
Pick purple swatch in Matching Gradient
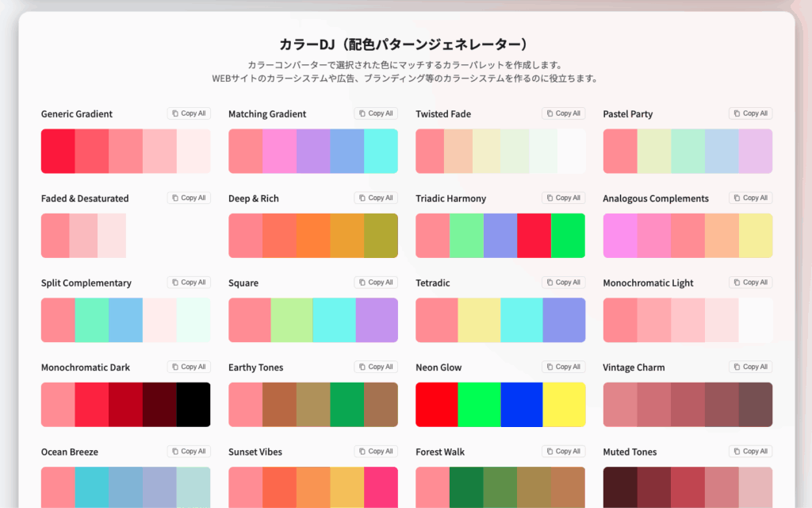pyautogui.click(x=313, y=151)
